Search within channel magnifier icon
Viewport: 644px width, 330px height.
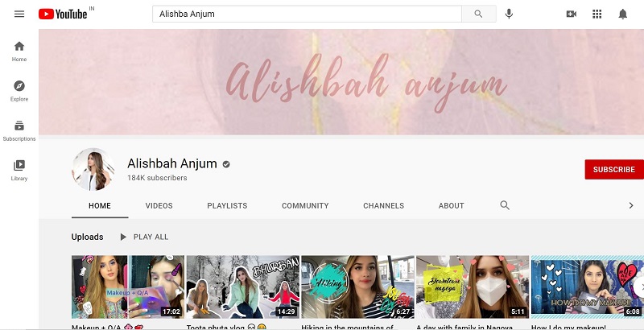(x=505, y=205)
